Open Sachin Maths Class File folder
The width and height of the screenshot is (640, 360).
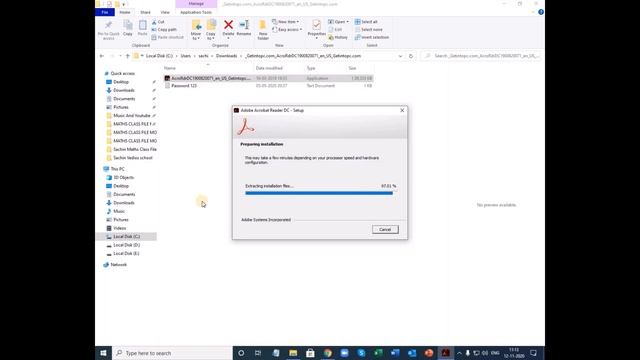pyautogui.click(x=135, y=149)
